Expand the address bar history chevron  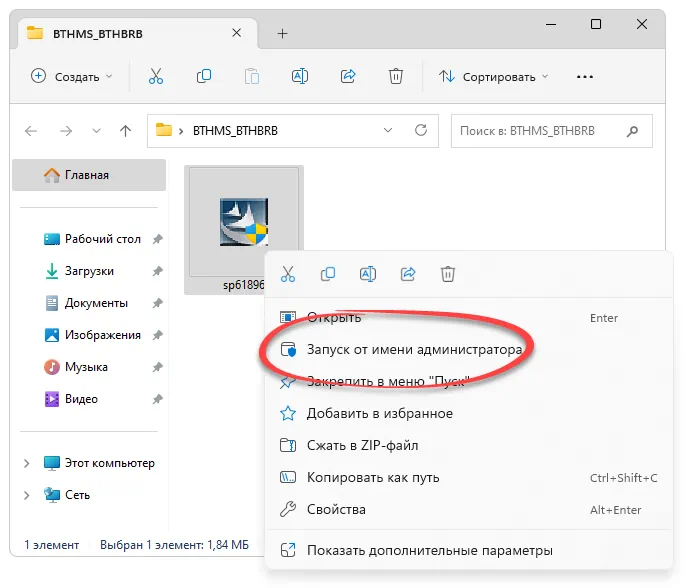tap(388, 130)
